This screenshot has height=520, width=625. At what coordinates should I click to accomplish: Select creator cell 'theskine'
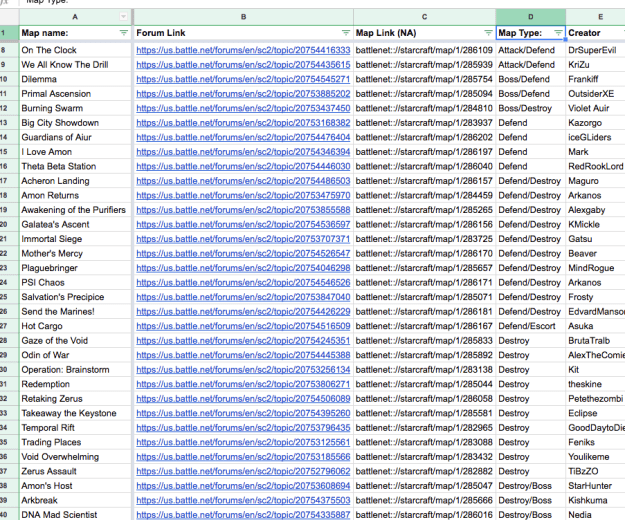(x=596, y=384)
